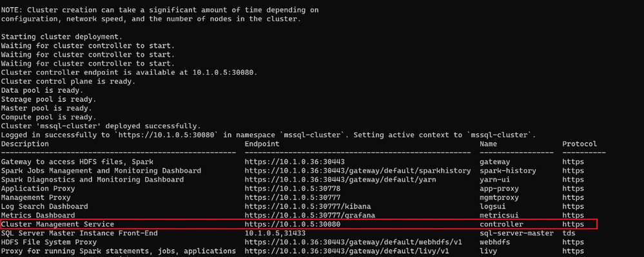Screen dimensions: 644x257
Task: Click the Management Proxy endpoint on port 30777
Action: click(293, 198)
